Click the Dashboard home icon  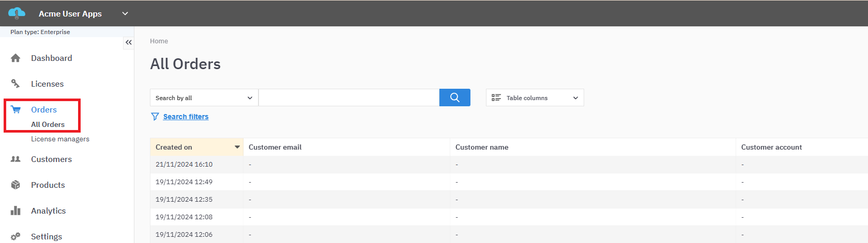(16, 58)
